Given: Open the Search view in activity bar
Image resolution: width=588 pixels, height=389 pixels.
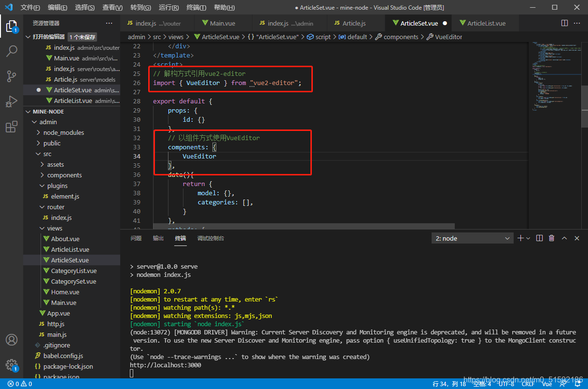Looking at the screenshot, I should [x=12, y=51].
